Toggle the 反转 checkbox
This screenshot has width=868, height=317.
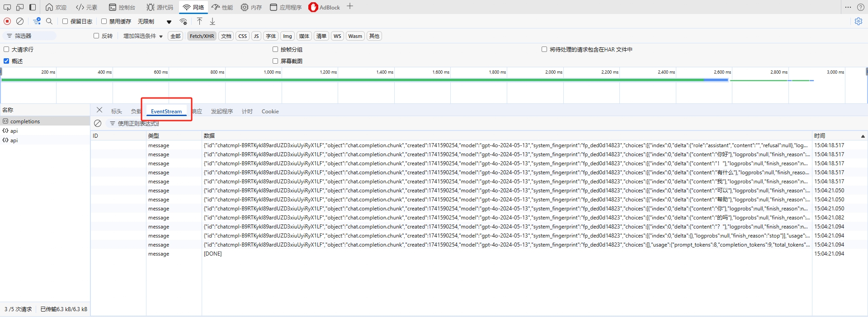pos(96,36)
